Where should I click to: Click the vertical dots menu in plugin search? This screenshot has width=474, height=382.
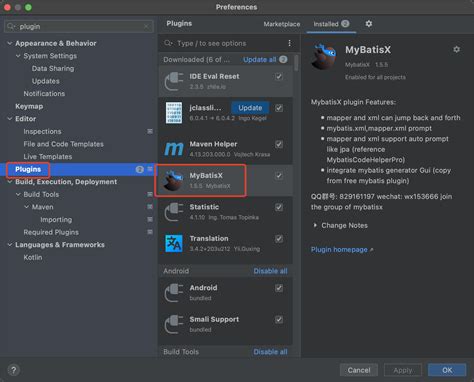pyautogui.click(x=289, y=43)
